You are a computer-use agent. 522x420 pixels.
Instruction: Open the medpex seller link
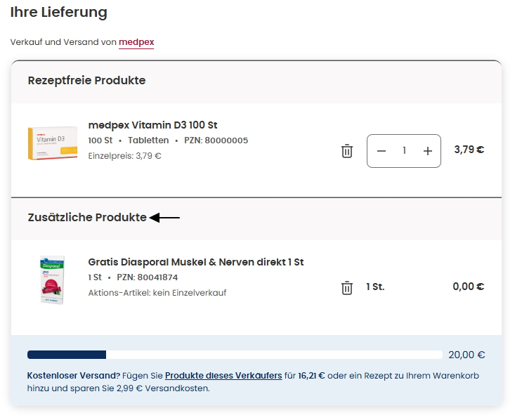pyautogui.click(x=136, y=42)
